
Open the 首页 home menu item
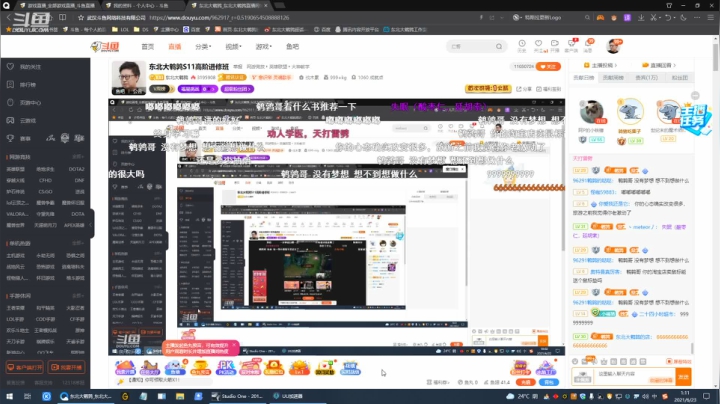147,46
